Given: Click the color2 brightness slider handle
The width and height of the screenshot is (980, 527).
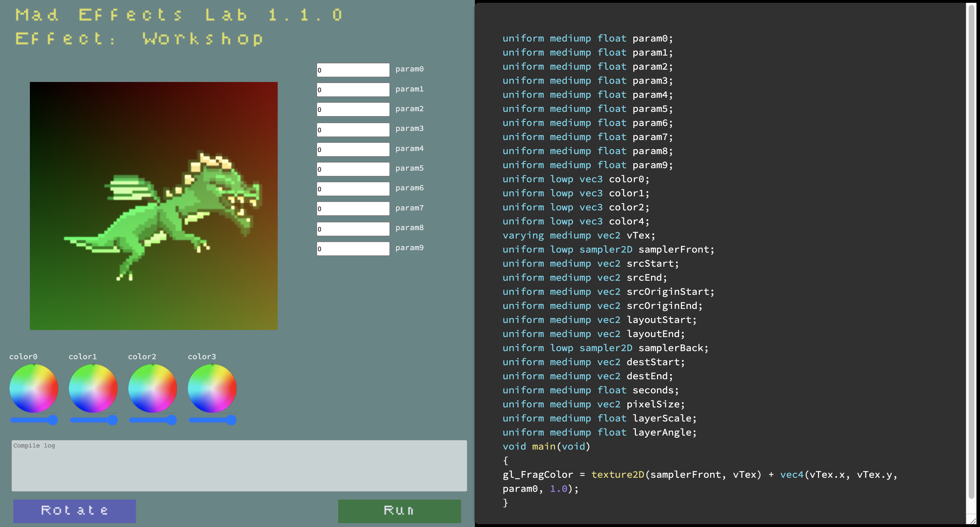Looking at the screenshot, I should [172, 420].
